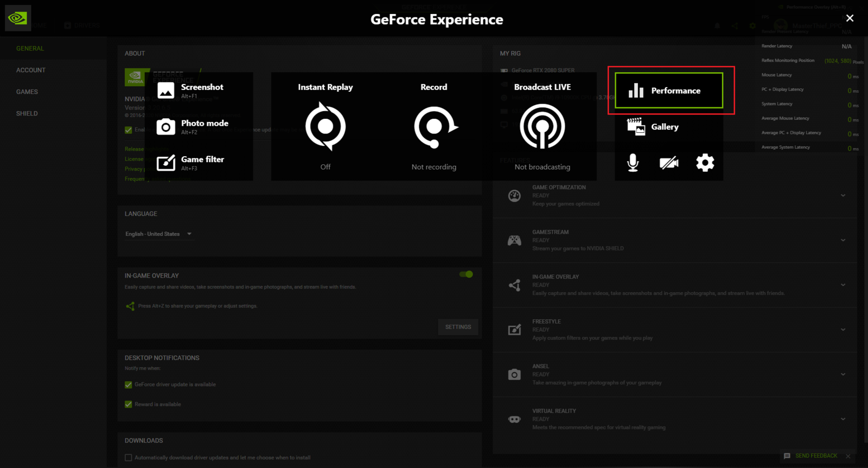Image resolution: width=868 pixels, height=468 pixels.
Task: Click the crossed-out camera icon
Action: click(669, 163)
